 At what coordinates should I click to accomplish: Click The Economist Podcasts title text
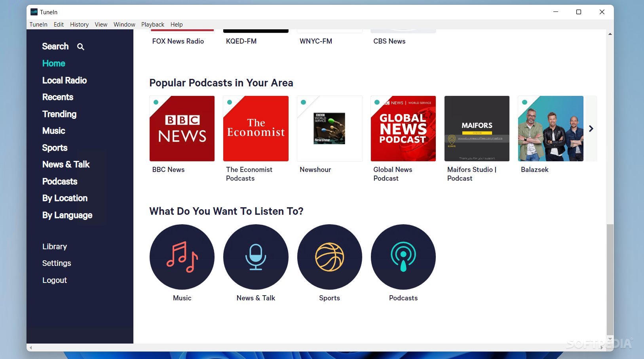(249, 174)
